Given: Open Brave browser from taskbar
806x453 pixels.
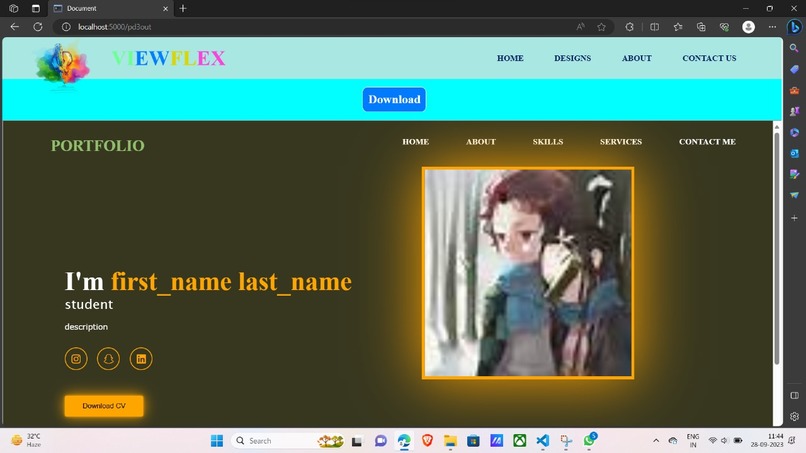Looking at the screenshot, I should 427,441.
